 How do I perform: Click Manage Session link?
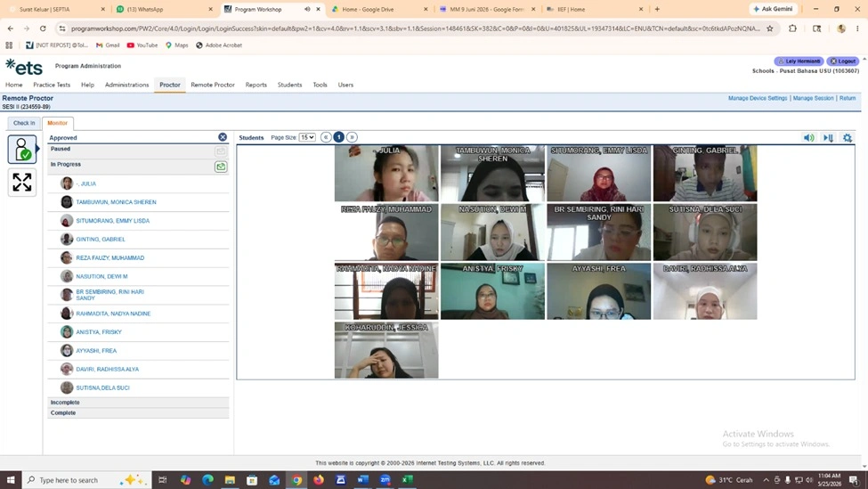813,98
